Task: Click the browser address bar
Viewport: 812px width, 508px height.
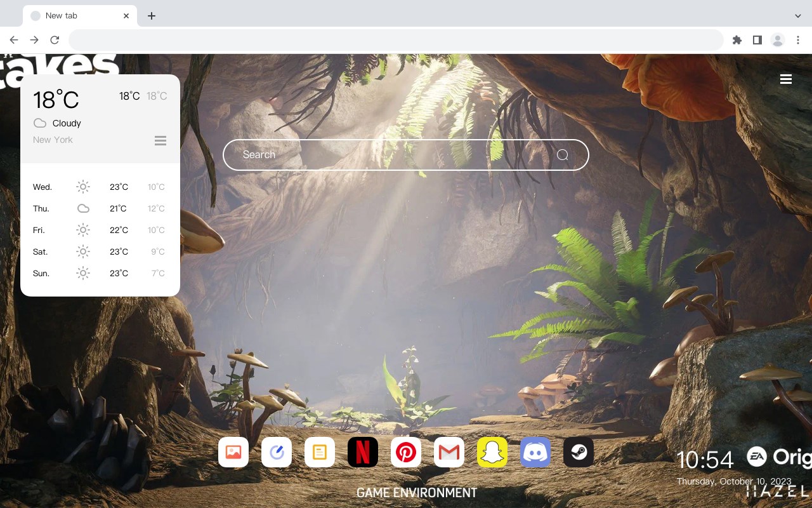Action: (x=396, y=40)
